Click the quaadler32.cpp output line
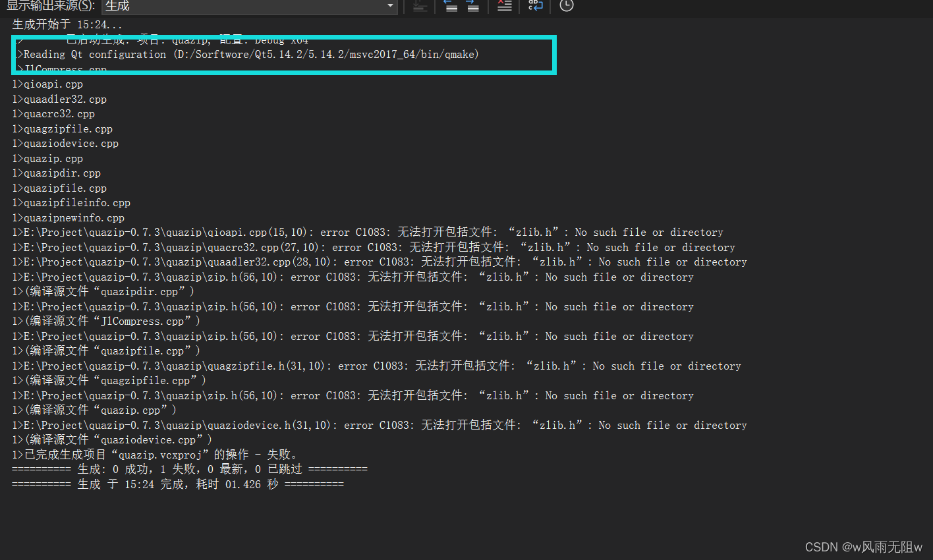933x560 pixels. (x=59, y=99)
